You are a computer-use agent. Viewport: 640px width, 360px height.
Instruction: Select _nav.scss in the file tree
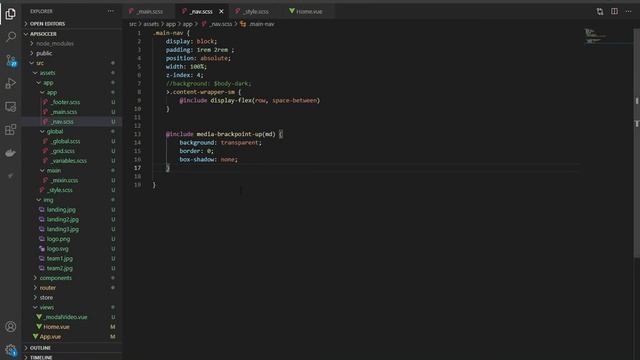(62, 122)
